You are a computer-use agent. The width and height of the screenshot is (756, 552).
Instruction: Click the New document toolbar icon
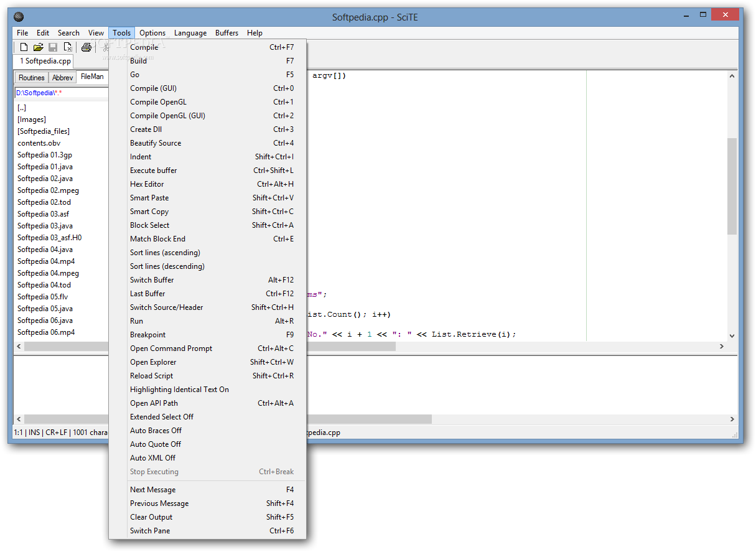(x=24, y=47)
